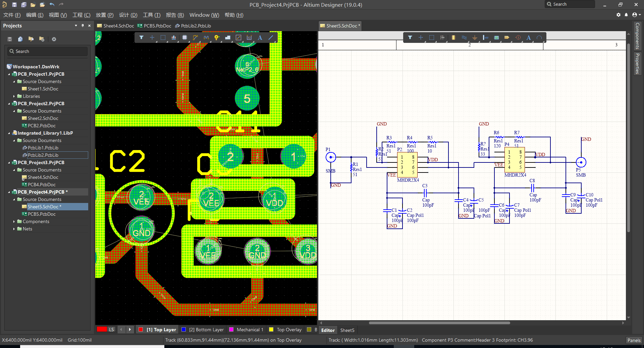Expand the Components folder
The width and height of the screenshot is (644, 348).
(14, 222)
